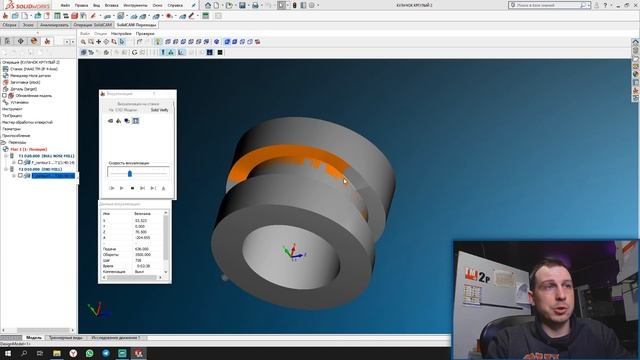640x360 pixels.
Task: Open the Файл menu in SolidWorks menu bar
Action: click(x=65, y=5)
